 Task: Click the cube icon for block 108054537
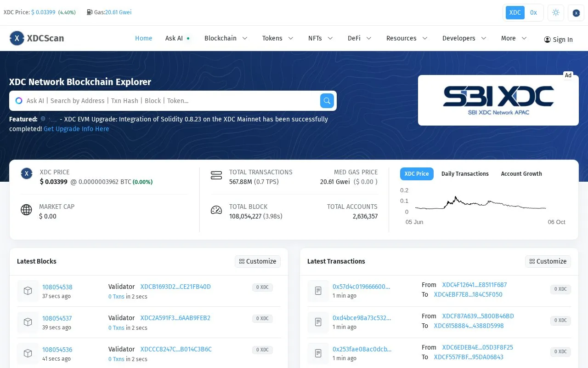coord(28,322)
